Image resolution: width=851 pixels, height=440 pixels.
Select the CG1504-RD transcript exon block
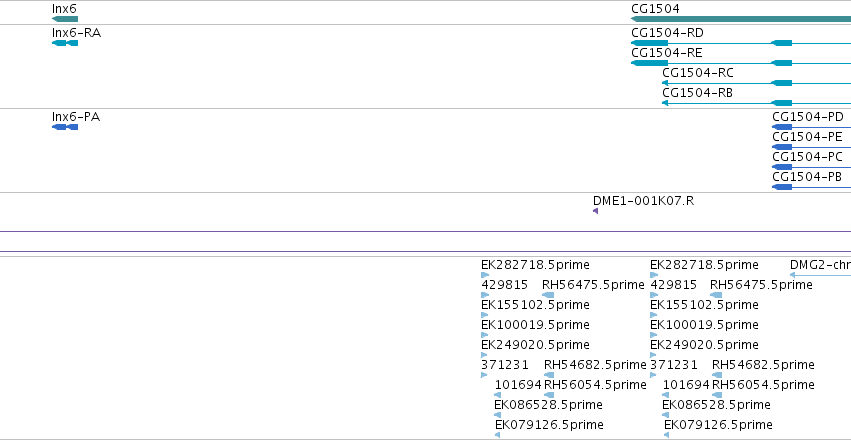[x=650, y=43]
